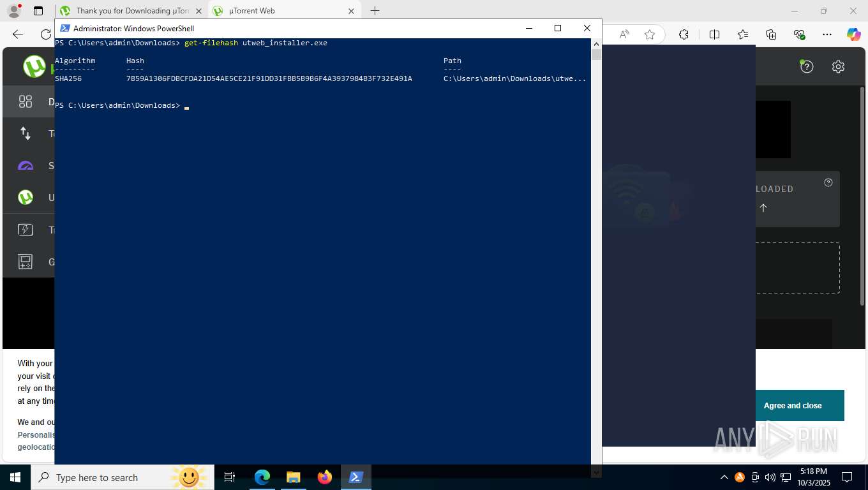Viewport: 868px width, 490px height.
Task: Close the Thank you for Downloading tab
Action: (x=198, y=11)
